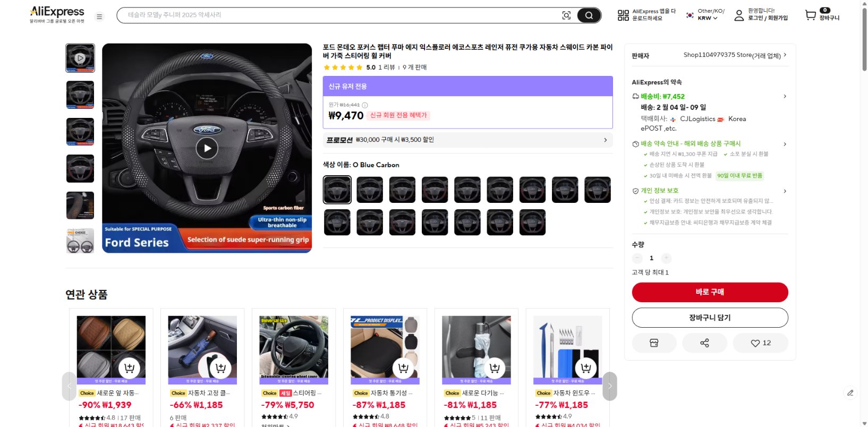868x427 pixels.
Task: Select the second gallery thumbnail
Action: pyautogui.click(x=80, y=95)
